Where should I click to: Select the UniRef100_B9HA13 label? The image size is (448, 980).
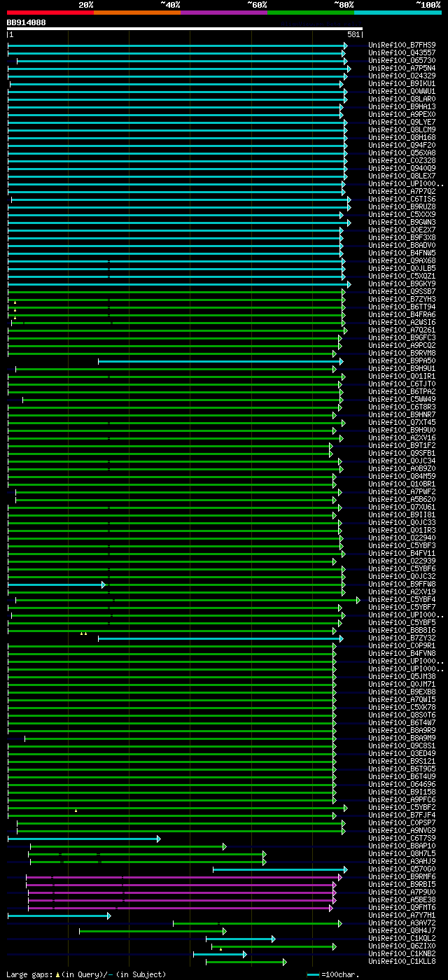click(x=402, y=106)
